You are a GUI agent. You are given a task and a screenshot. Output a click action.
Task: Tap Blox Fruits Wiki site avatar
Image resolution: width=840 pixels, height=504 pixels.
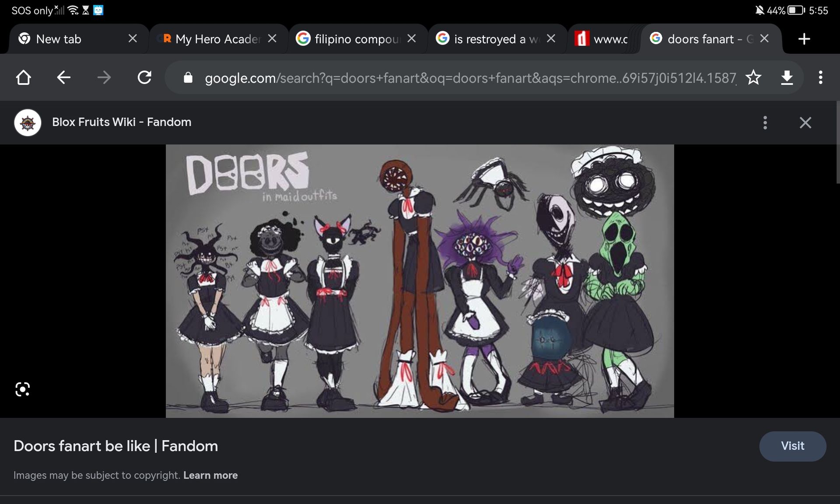tap(28, 122)
